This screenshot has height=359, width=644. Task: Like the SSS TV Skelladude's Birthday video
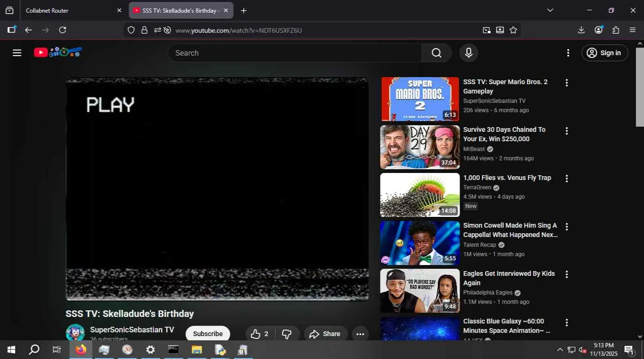[x=259, y=334]
